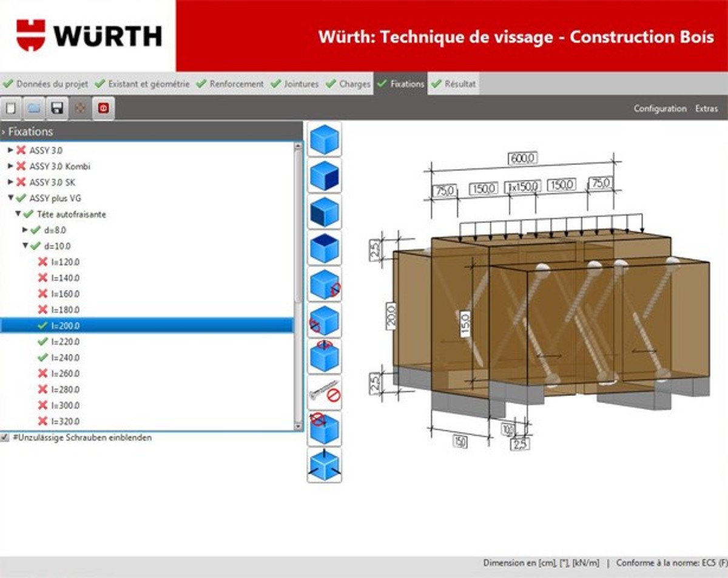Click the scrollbar down arrow in tree

(298, 426)
